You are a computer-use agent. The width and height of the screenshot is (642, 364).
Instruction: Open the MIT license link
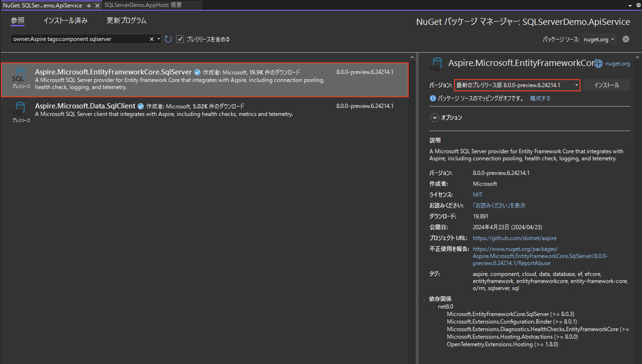(x=477, y=195)
